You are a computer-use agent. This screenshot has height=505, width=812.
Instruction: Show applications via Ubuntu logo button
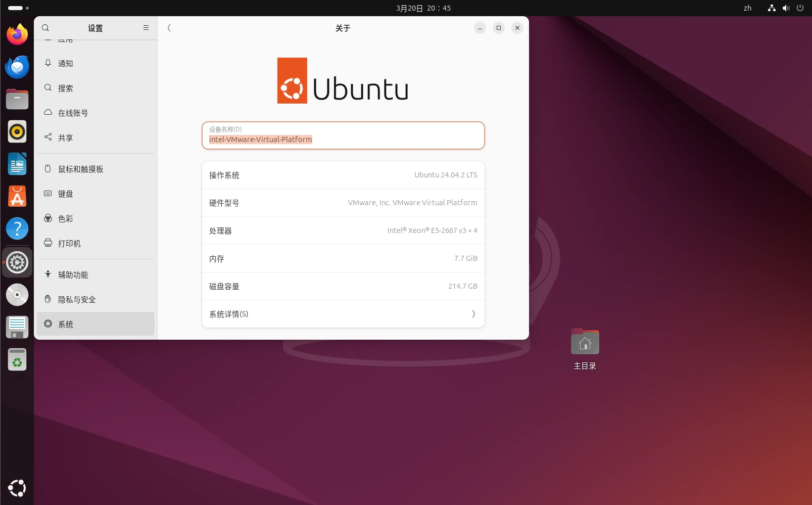click(x=17, y=488)
